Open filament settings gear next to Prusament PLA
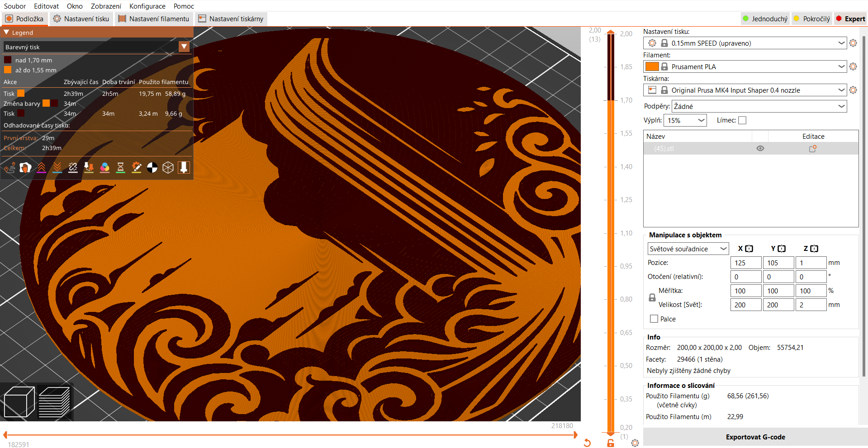 853,66
